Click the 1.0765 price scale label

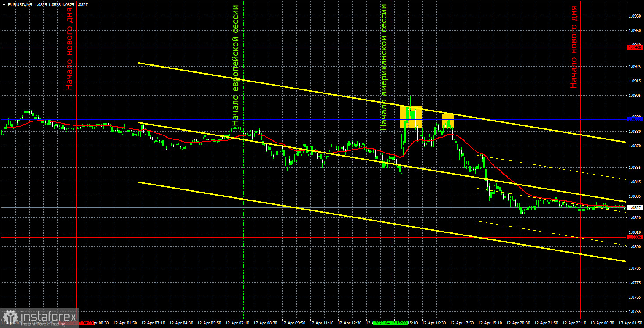click(x=635, y=297)
